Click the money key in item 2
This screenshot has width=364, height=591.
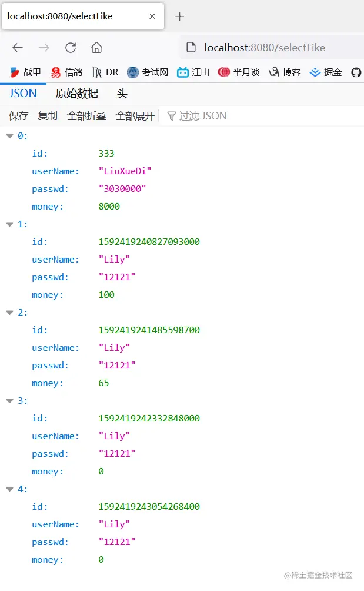(x=48, y=383)
